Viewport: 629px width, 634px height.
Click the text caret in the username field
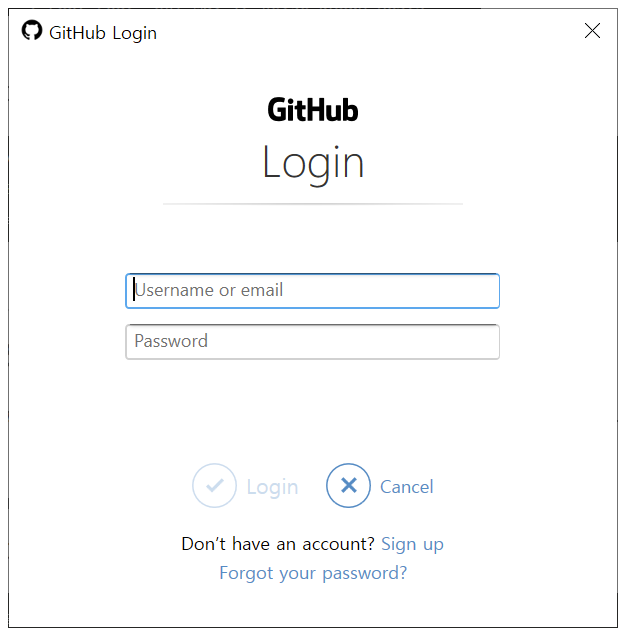[134, 290]
